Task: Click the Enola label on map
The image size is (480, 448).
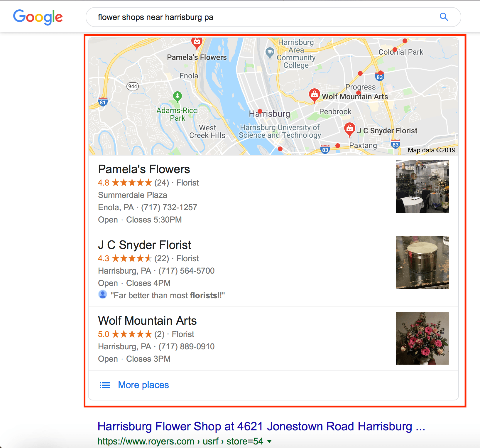Action: tap(189, 76)
